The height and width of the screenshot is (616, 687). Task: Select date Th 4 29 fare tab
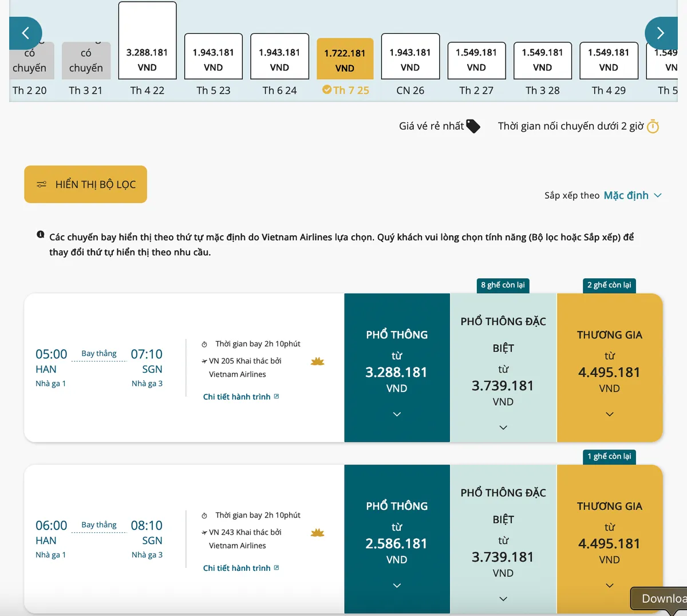(x=609, y=60)
